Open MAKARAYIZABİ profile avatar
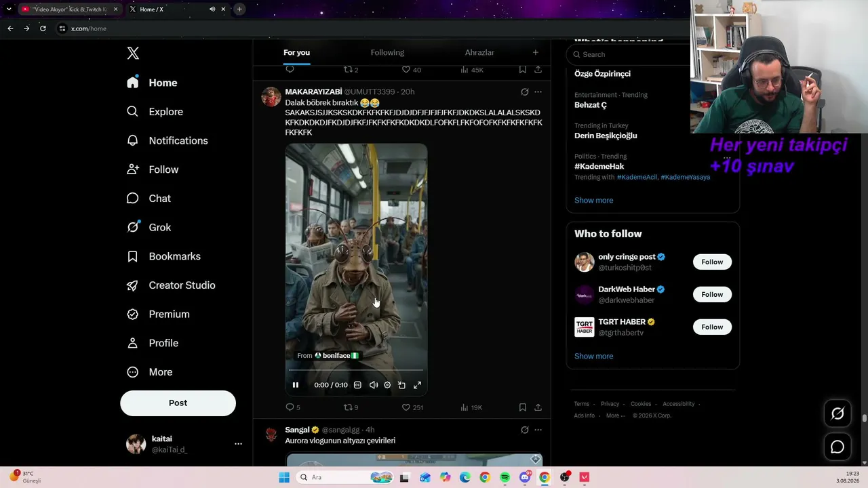The width and height of the screenshot is (868, 488). pos(271,97)
